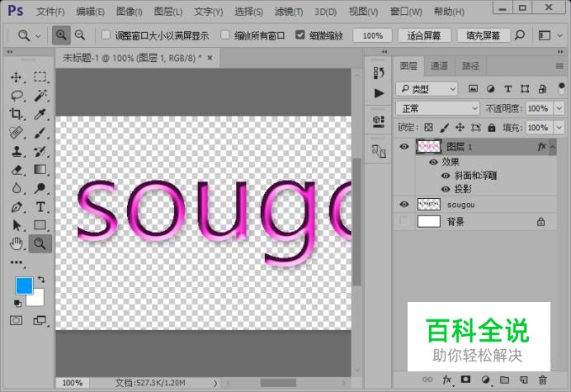Open the blend mode 正常 dropdown
This screenshot has height=392, width=571.
437,108
